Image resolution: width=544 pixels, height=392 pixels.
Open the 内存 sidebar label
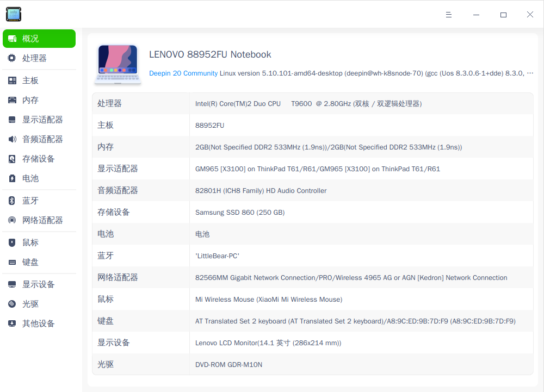(x=30, y=100)
